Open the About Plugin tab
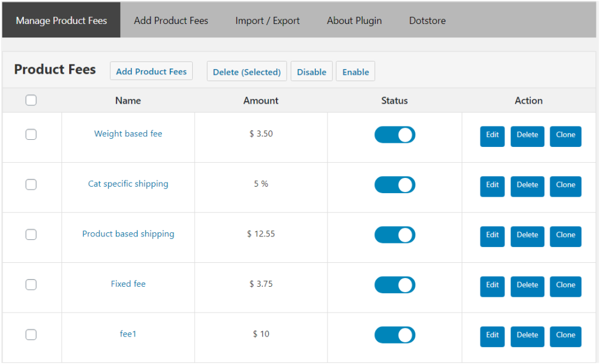600x364 pixels. (354, 20)
